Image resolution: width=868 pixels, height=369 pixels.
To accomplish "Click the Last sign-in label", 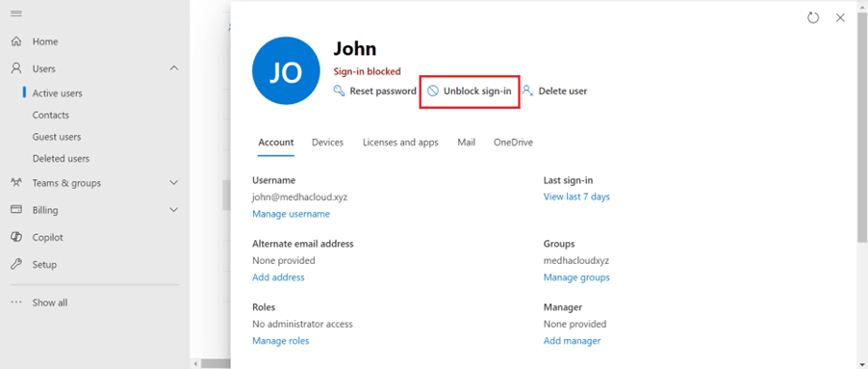I will pyautogui.click(x=569, y=180).
